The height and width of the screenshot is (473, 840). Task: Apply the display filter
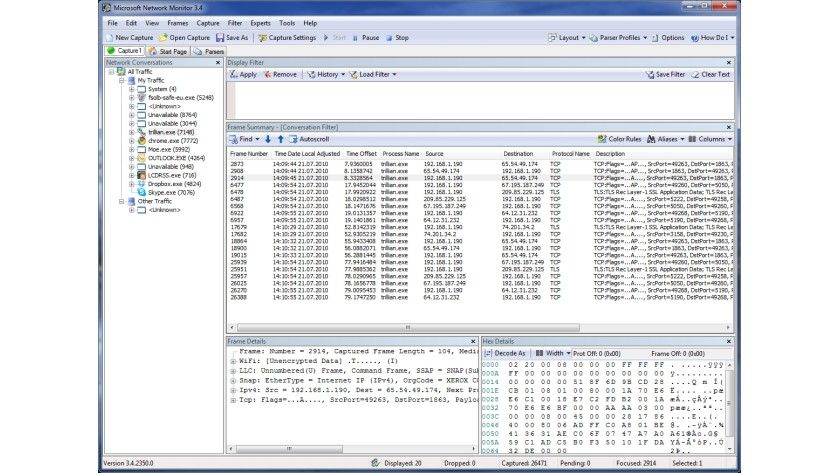coord(243,74)
